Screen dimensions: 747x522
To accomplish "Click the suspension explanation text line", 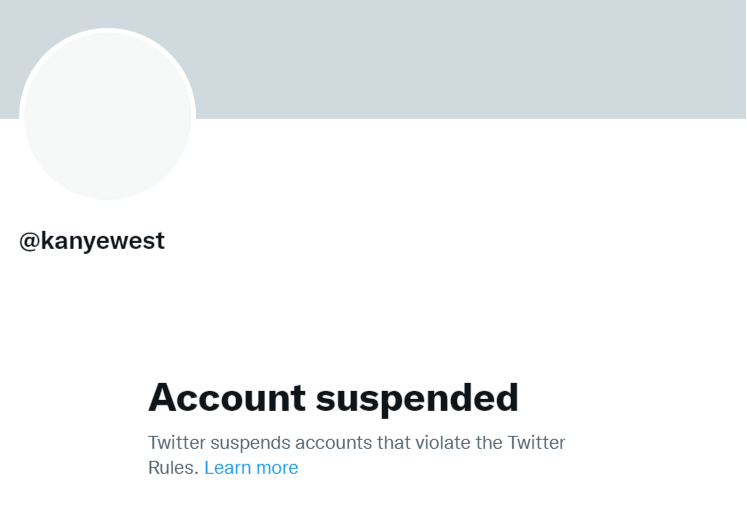I will pyautogui.click(x=356, y=442).
